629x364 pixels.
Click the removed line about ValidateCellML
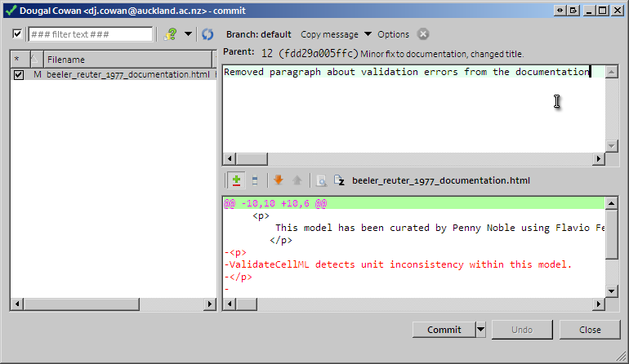coord(398,264)
